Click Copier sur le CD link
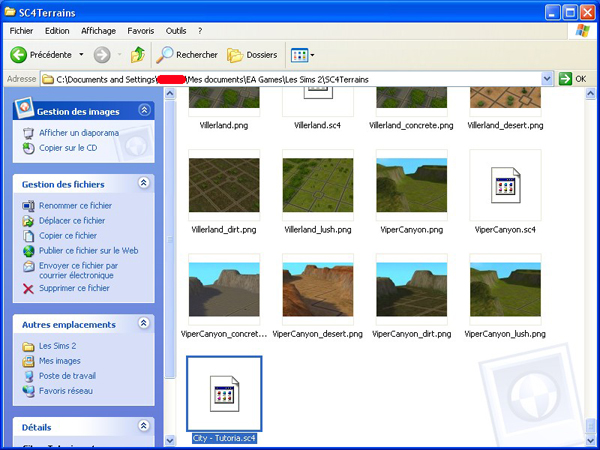Viewport: 600px width, 450px height. click(x=68, y=148)
